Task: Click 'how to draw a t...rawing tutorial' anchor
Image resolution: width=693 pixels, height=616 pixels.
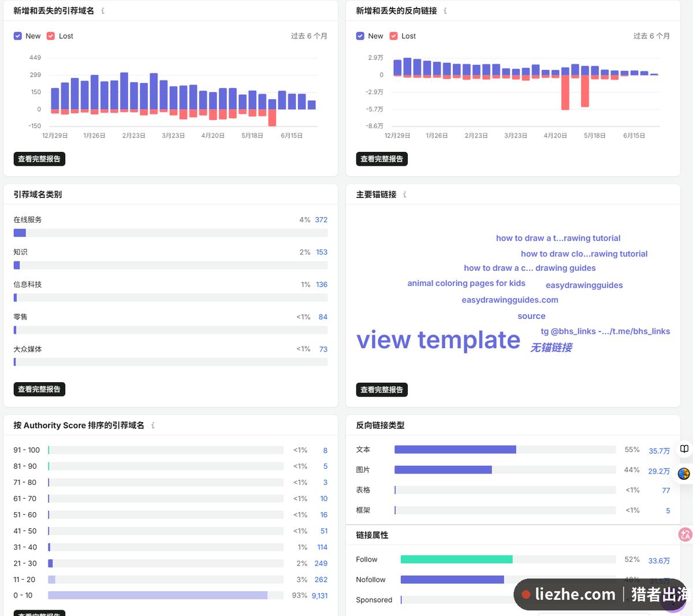Action: pos(558,238)
